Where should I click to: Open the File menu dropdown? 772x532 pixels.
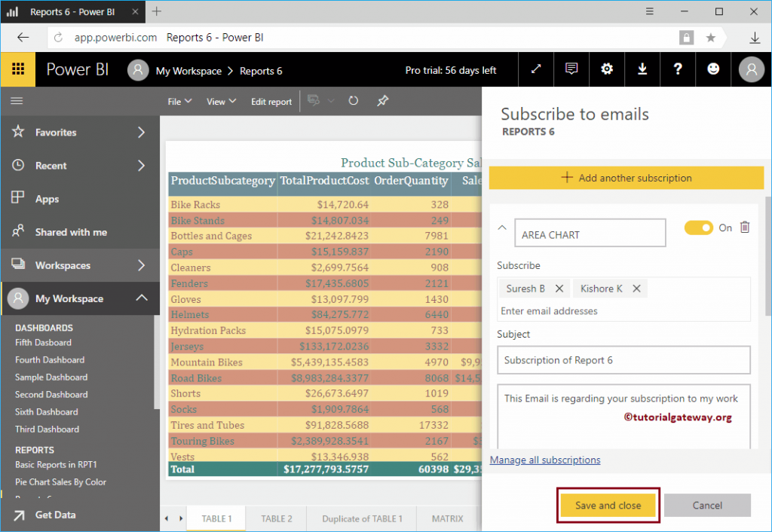coord(179,100)
